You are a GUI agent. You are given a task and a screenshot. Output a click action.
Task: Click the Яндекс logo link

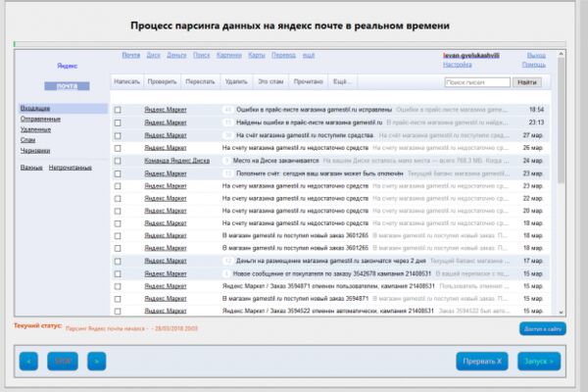(67, 66)
